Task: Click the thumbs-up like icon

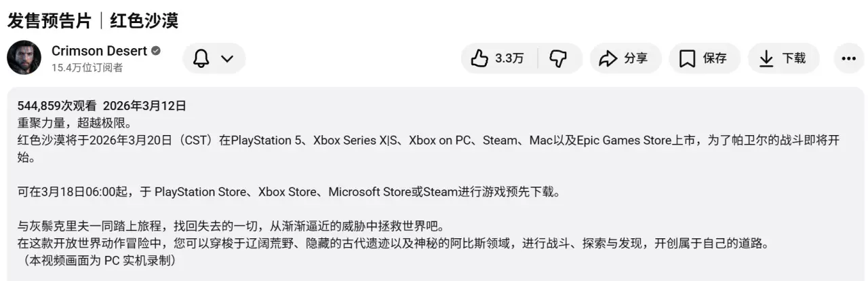Action: (479, 58)
